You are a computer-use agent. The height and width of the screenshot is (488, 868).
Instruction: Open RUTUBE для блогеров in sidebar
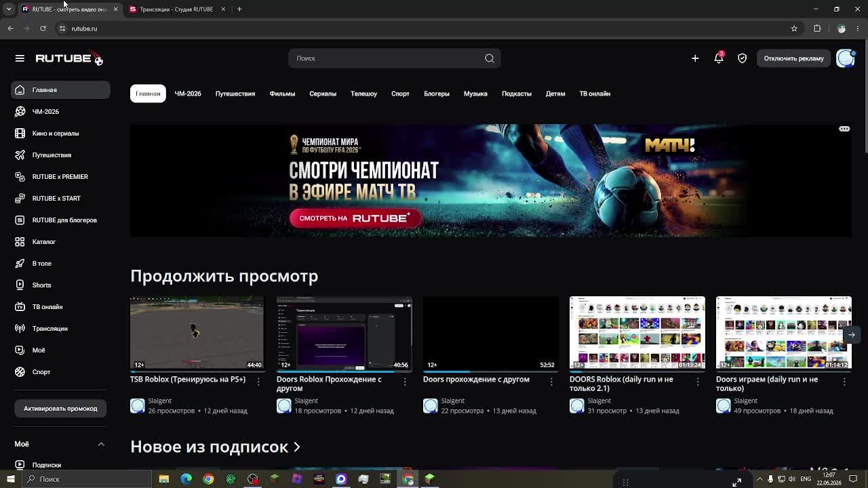[x=60, y=220]
